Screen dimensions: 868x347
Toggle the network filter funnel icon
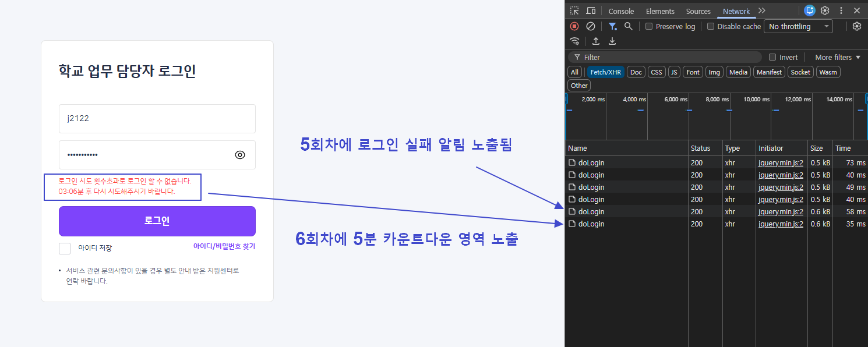(x=612, y=26)
